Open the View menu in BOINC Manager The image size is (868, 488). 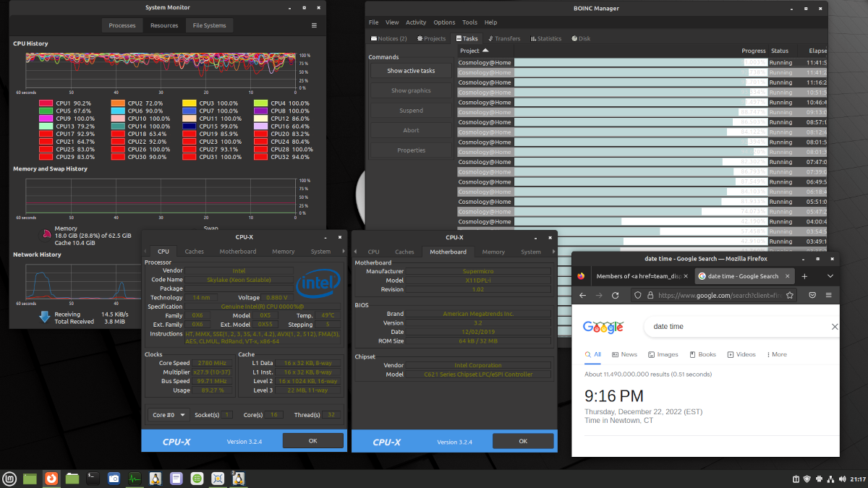point(392,22)
